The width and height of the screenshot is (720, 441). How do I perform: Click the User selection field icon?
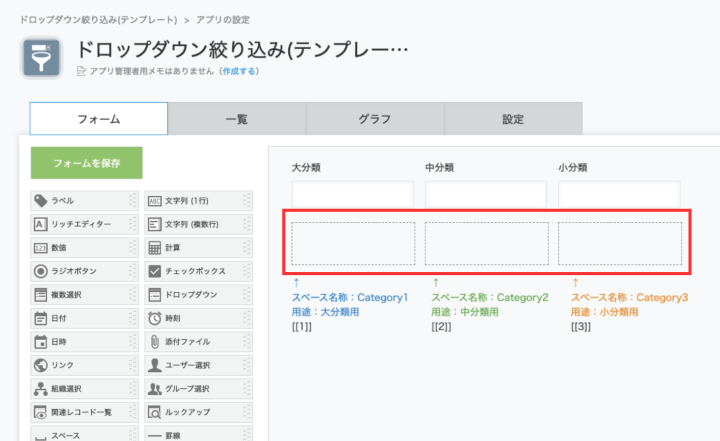tap(155, 365)
